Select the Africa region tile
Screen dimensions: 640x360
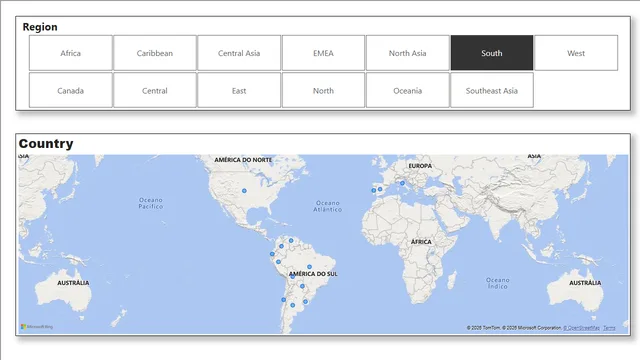tap(71, 53)
